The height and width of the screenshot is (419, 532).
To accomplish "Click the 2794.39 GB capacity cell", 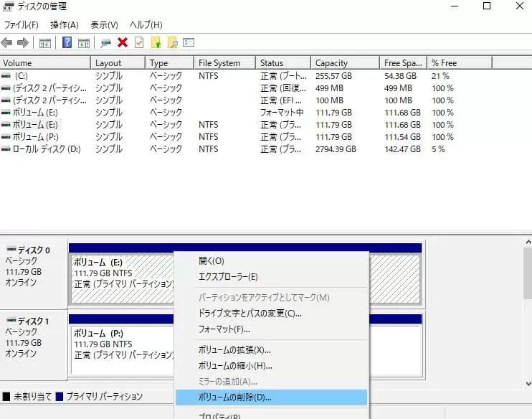I will [336, 149].
